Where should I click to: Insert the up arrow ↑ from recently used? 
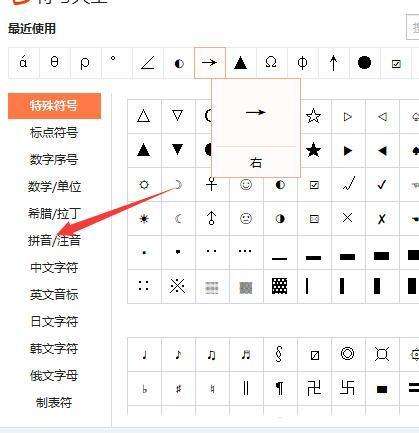[x=334, y=63]
